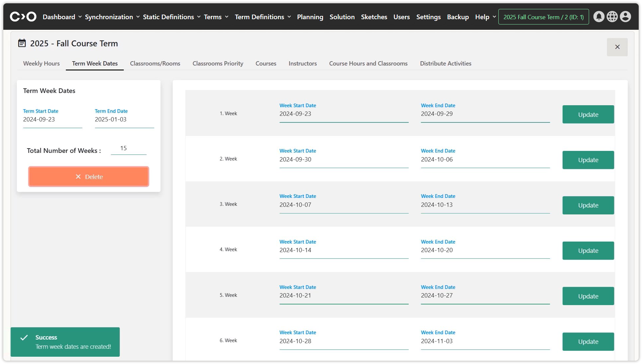Screen dimensions: 642x364
Task: Expand the Term Definitions menu
Action: point(262,17)
